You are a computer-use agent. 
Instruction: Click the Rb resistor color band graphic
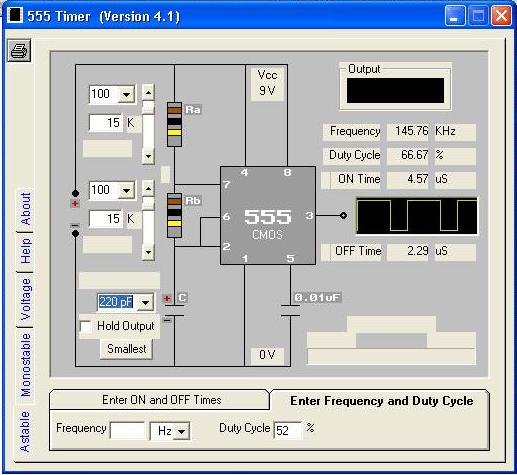(174, 215)
